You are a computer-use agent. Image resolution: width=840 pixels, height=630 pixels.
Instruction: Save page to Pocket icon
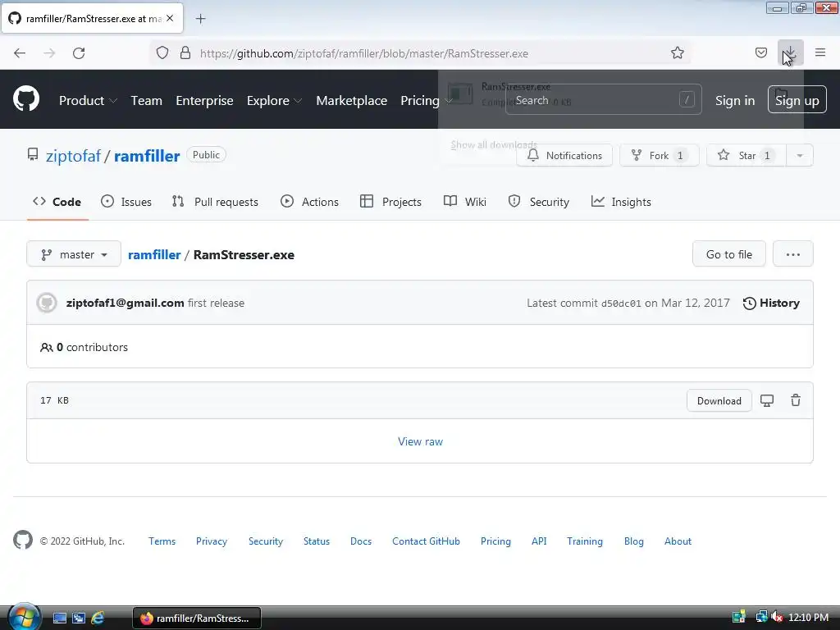pos(760,53)
